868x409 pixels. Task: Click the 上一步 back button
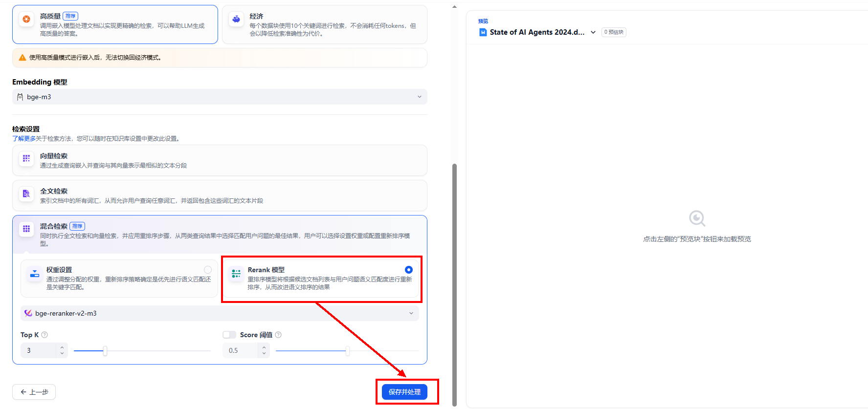[34, 392]
